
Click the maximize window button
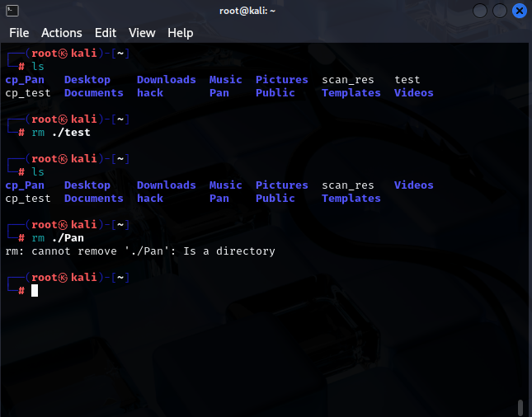(500, 11)
